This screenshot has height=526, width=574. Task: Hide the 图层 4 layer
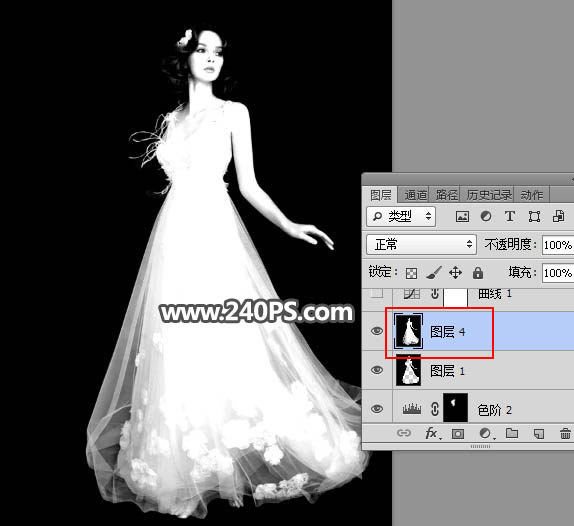377,331
